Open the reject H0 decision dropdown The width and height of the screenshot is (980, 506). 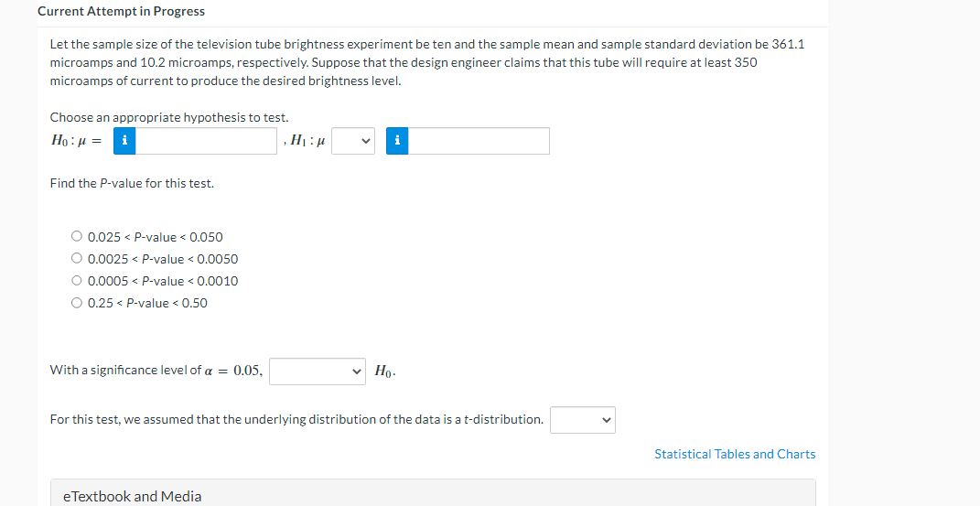tap(318, 371)
